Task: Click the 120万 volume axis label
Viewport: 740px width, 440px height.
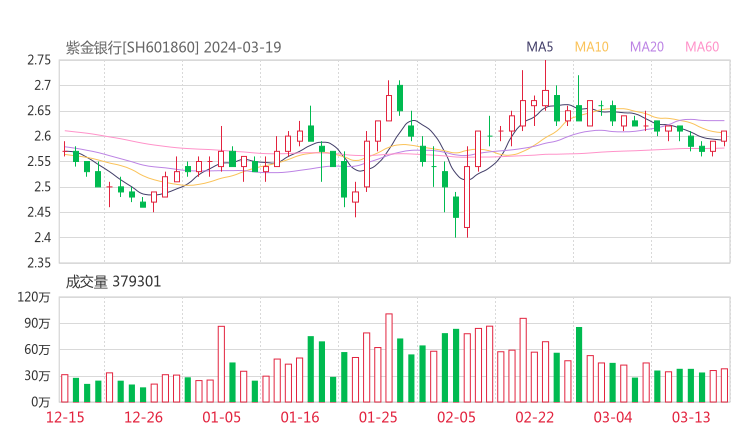Action: (x=34, y=297)
